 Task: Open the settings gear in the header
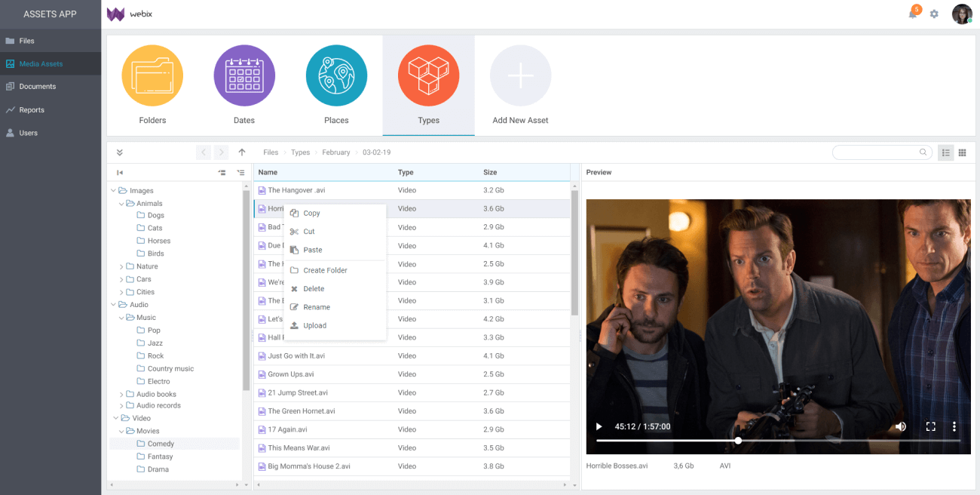point(934,14)
